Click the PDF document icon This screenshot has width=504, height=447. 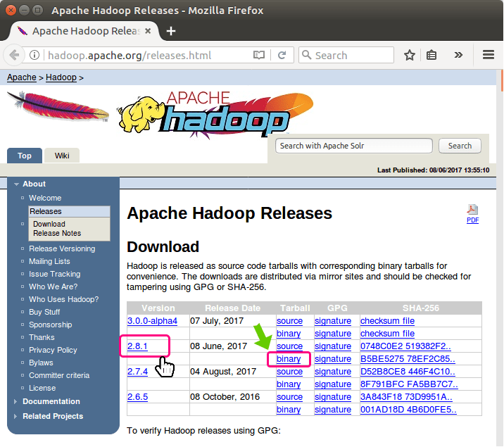[x=472, y=210]
